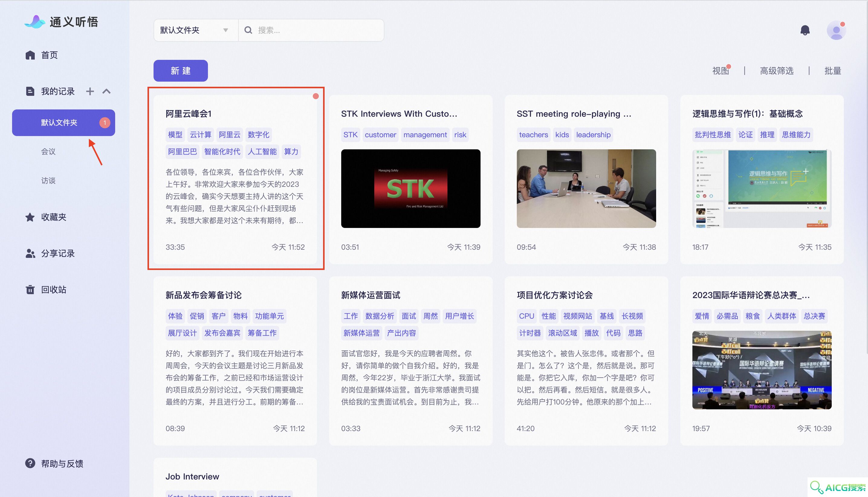This screenshot has height=497, width=868.
Task: Open the user avatar profile
Action: (x=836, y=30)
